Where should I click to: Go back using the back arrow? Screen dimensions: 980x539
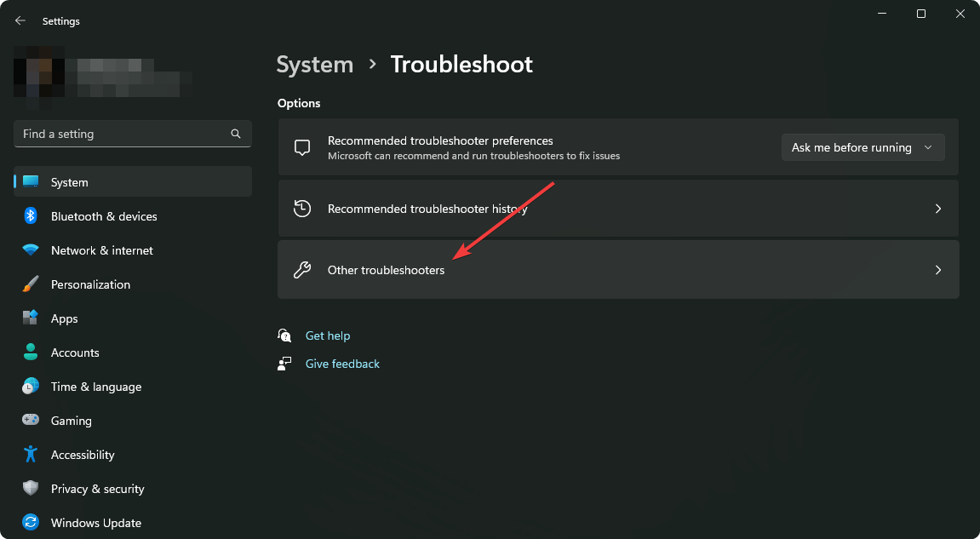[x=20, y=20]
